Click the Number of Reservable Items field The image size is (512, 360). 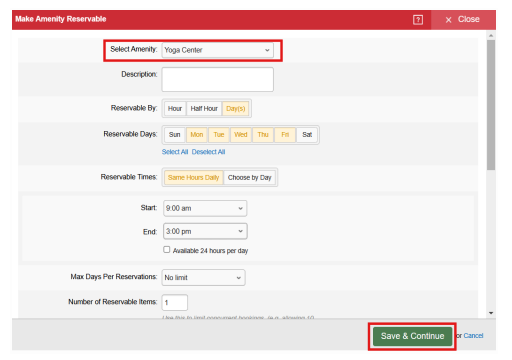click(x=175, y=303)
